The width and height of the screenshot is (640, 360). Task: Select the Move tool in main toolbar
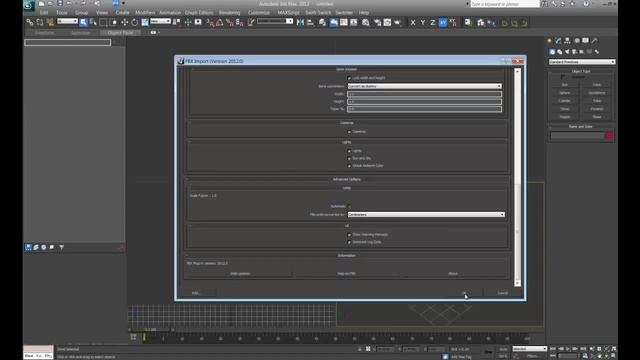[x=124, y=22]
